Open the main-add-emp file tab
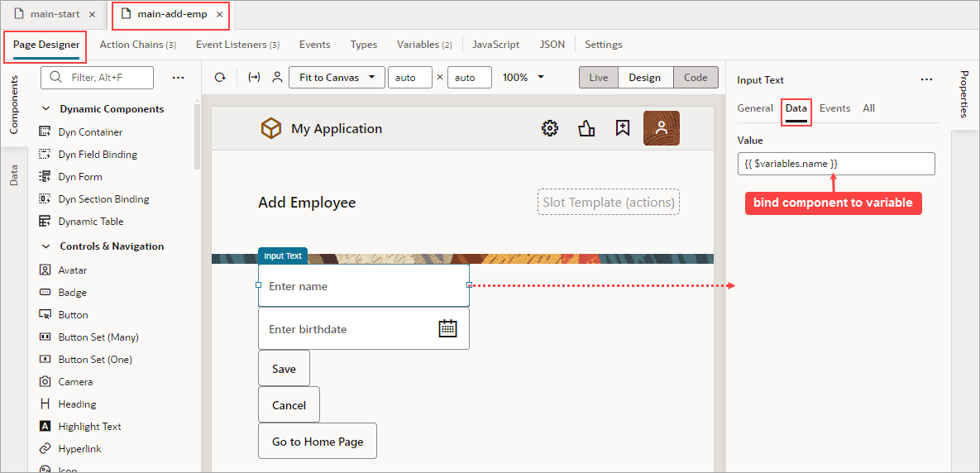 pos(170,14)
